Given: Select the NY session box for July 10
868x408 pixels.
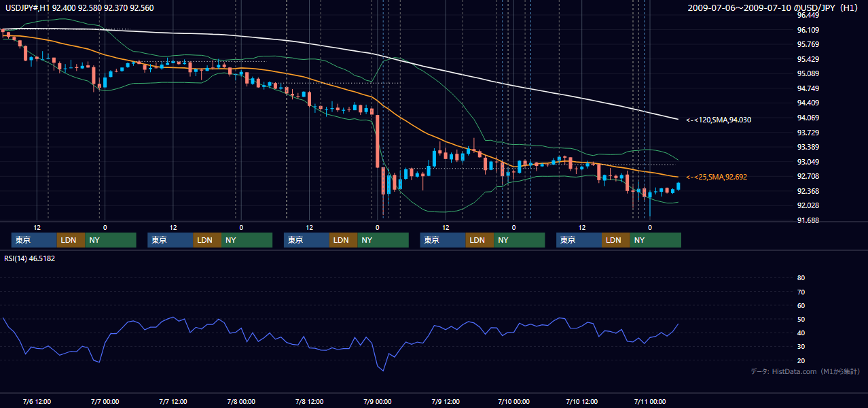Looking at the screenshot, I should pyautogui.click(x=655, y=240).
